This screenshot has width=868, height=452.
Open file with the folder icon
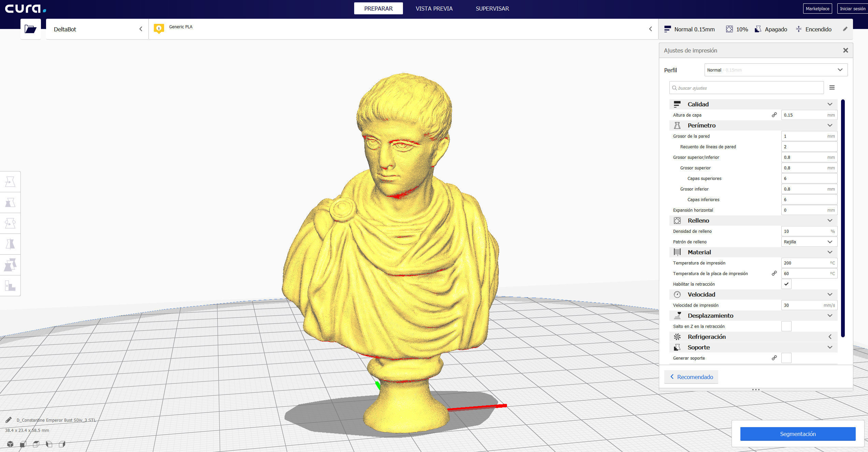point(30,29)
